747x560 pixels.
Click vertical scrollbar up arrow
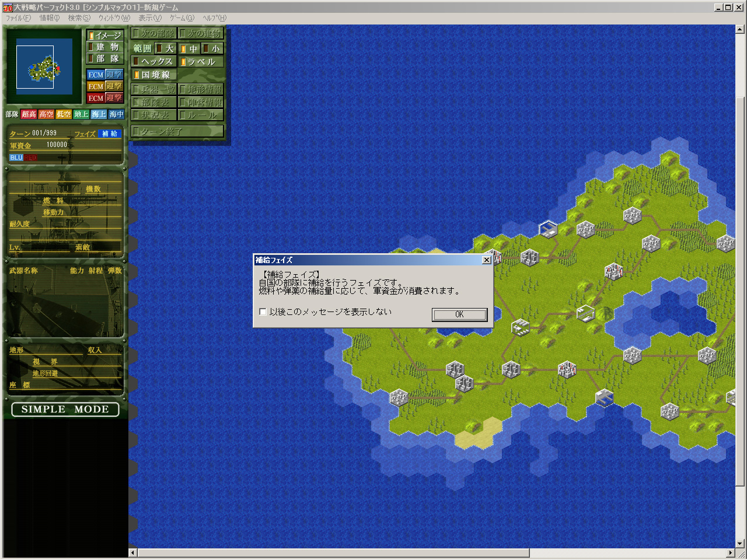(741, 29)
